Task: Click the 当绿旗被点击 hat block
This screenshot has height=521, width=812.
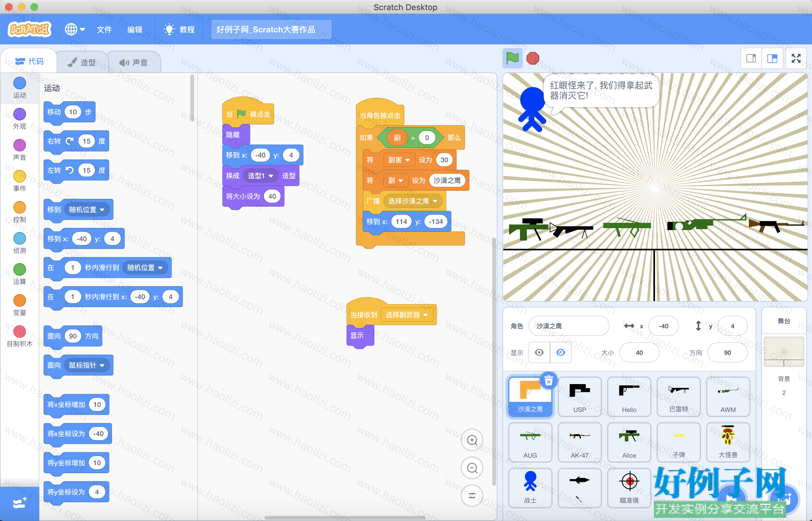Action: pos(248,112)
